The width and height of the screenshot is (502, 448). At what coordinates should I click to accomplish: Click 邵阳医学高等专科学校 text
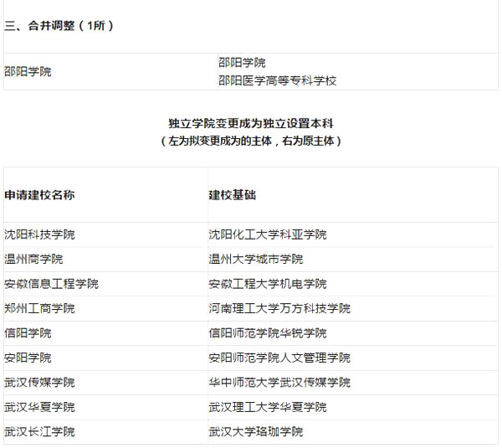pos(277,80)
